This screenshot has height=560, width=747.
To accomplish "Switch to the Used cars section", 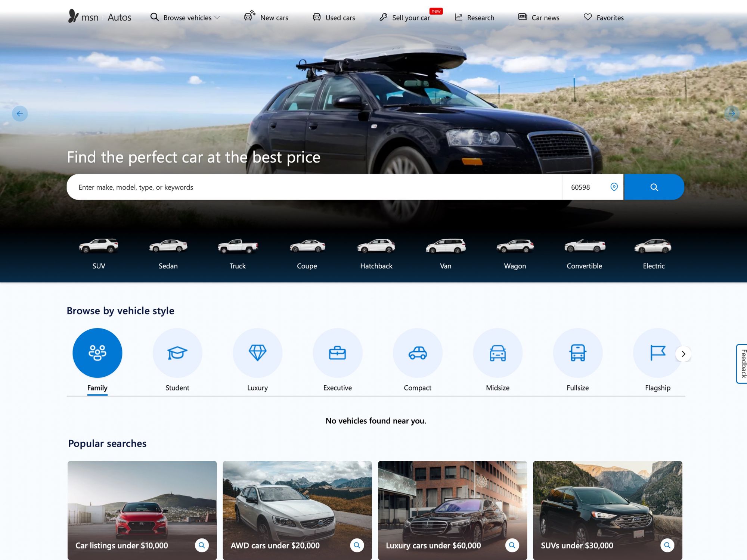I will coord(334,17).
